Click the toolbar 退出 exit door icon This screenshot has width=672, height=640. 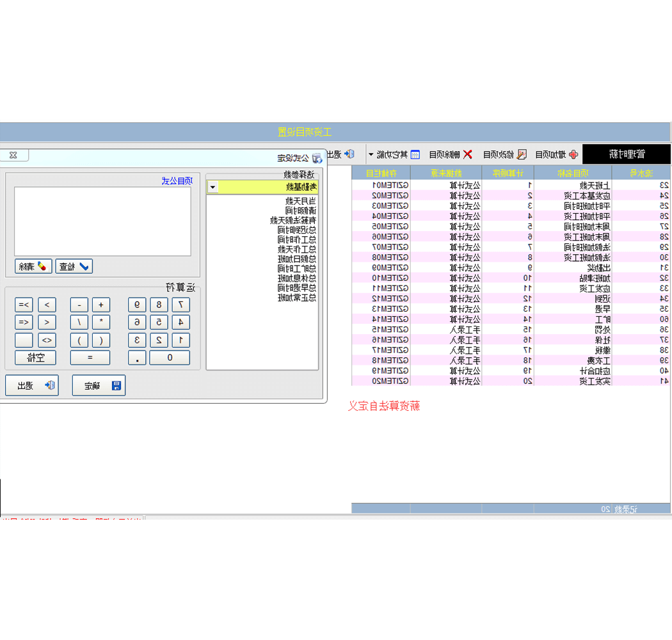click(349, 154)
